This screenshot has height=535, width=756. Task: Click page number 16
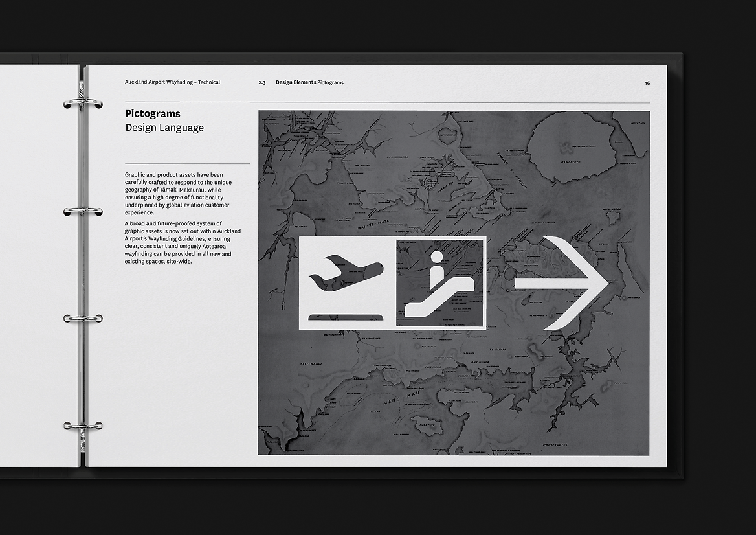[647, 83]
